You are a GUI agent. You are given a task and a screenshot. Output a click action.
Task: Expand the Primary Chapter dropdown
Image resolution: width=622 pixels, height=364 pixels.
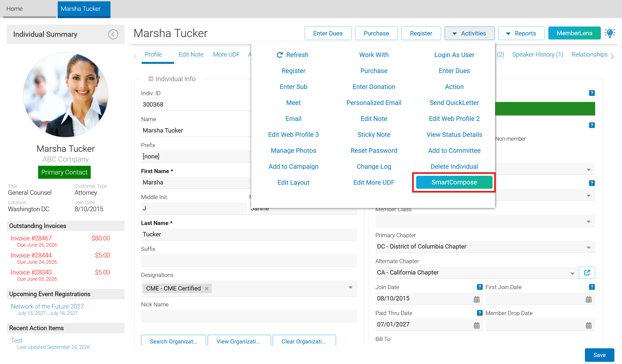point(589,247)
